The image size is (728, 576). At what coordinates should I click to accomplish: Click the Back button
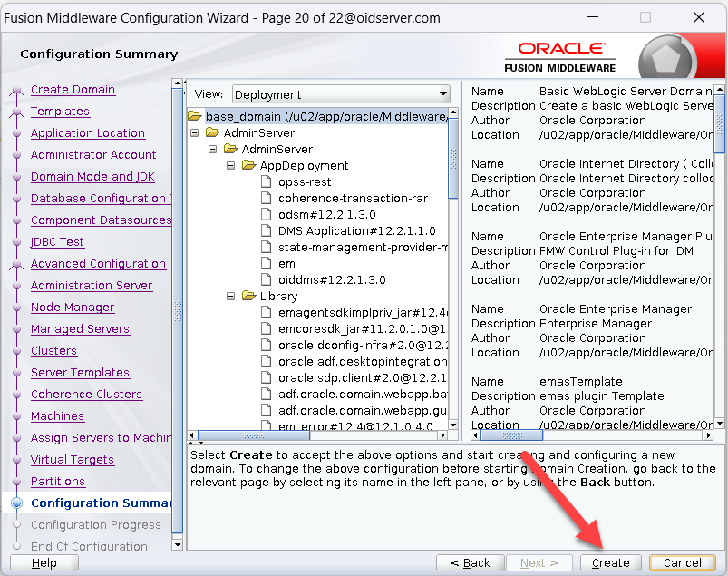(470, 562)
